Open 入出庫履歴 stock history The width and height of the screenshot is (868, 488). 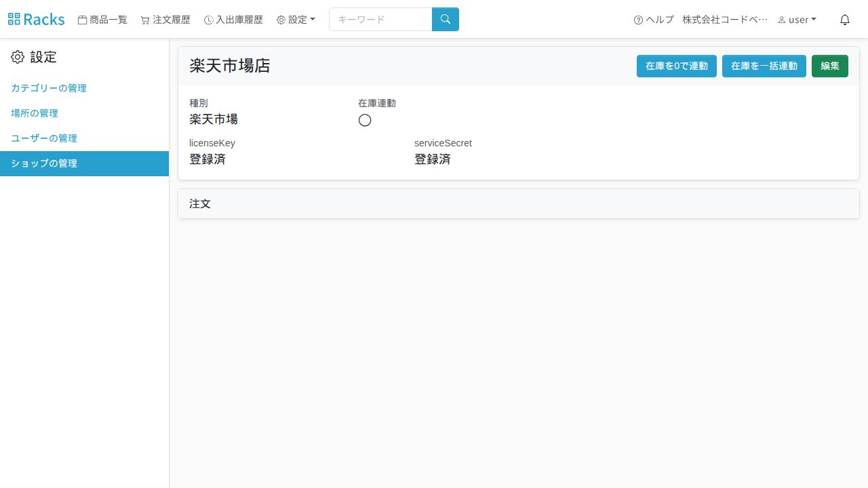tap(233, 20)
